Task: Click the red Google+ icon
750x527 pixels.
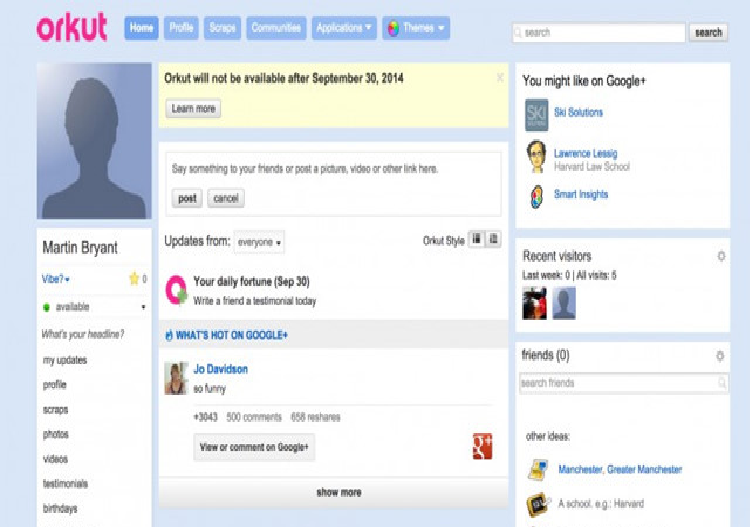Action: click(x=482, y=447)
